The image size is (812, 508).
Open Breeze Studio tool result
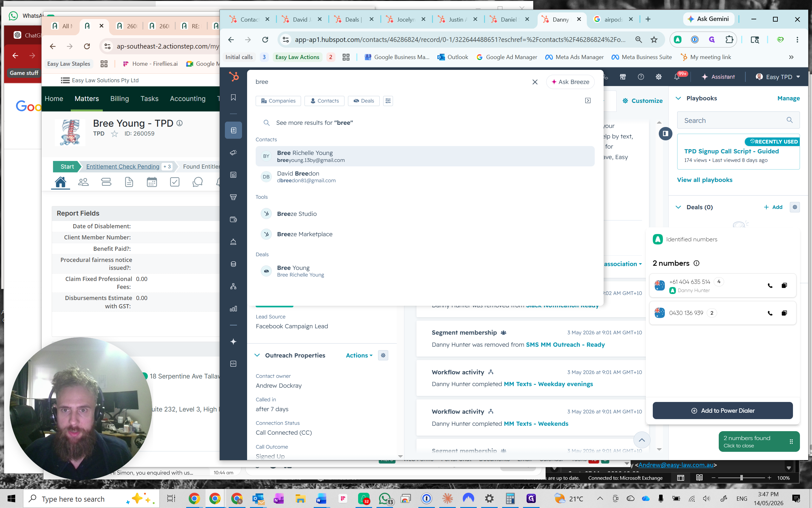click(x=425, y=214)
